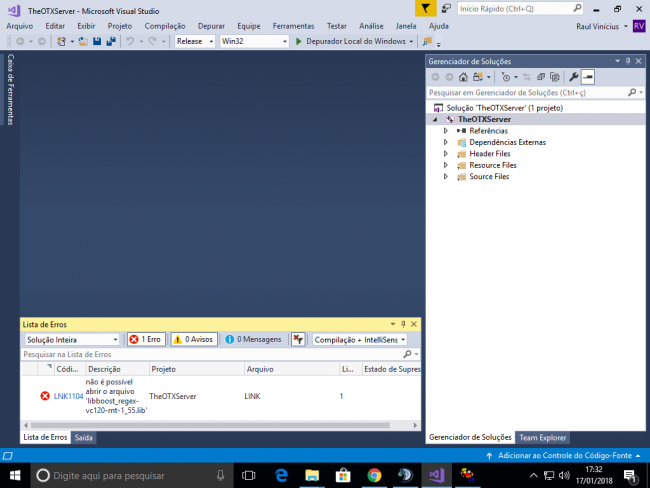Viewport: 650px width, 488px height.
Task: Expand the Resource Files folder
Action: (x=446, y=165)
